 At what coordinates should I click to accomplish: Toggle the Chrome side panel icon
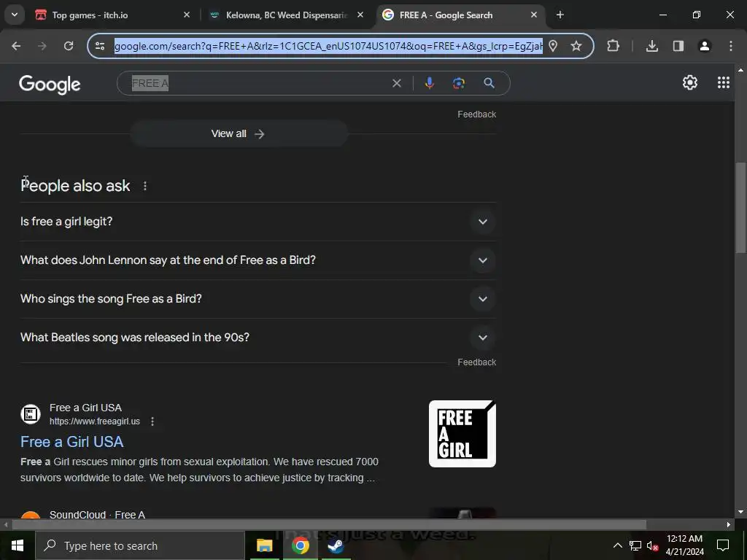coord(678,46)
